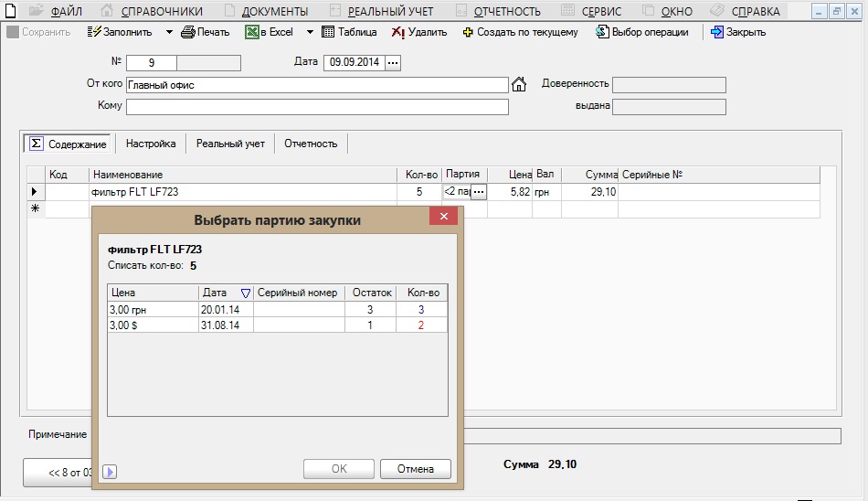
Task: Click the document number field showing 9
Action: pos(152,62)
